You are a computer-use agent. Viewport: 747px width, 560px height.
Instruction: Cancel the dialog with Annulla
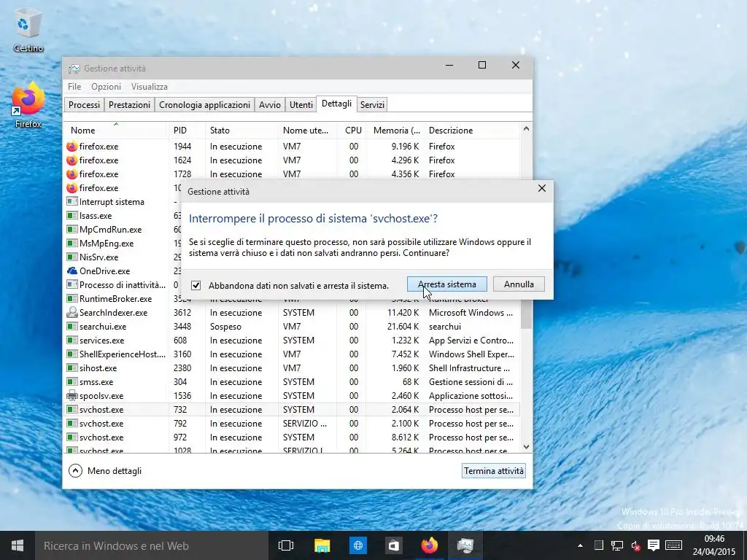point(519,284)
